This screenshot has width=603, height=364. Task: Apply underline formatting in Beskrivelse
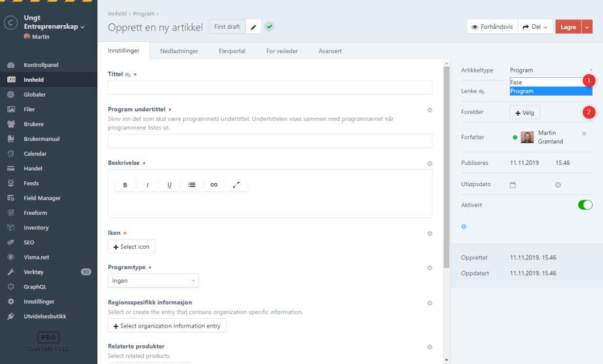pos(170,185)
